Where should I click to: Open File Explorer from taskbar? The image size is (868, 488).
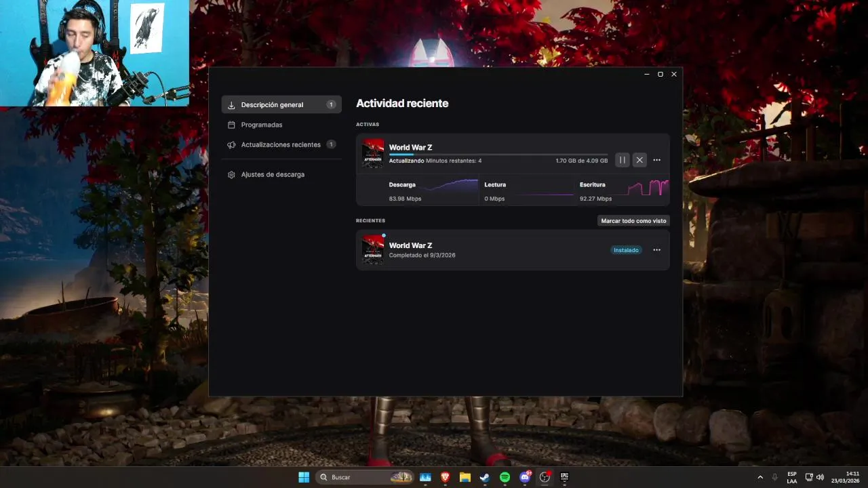tap(465, 477)
